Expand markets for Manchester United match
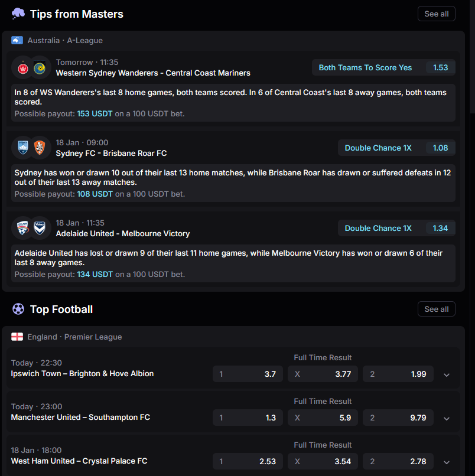Viewport: 475px width, 476px height. click(x=447, y=418)
